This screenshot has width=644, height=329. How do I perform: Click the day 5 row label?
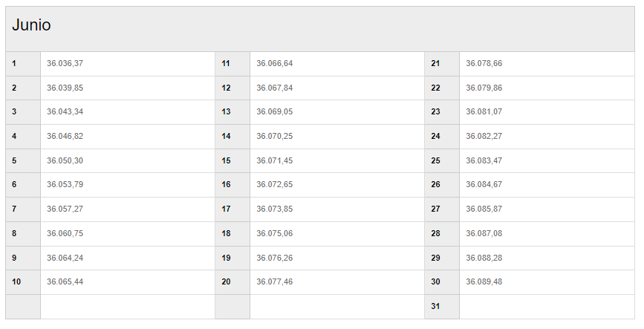click(x=23, y=160)
